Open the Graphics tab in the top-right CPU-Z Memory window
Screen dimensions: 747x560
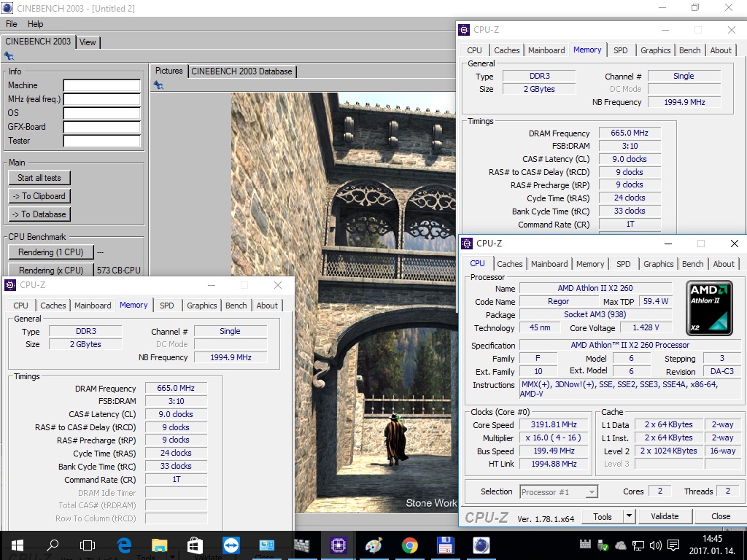coord(655,50)
